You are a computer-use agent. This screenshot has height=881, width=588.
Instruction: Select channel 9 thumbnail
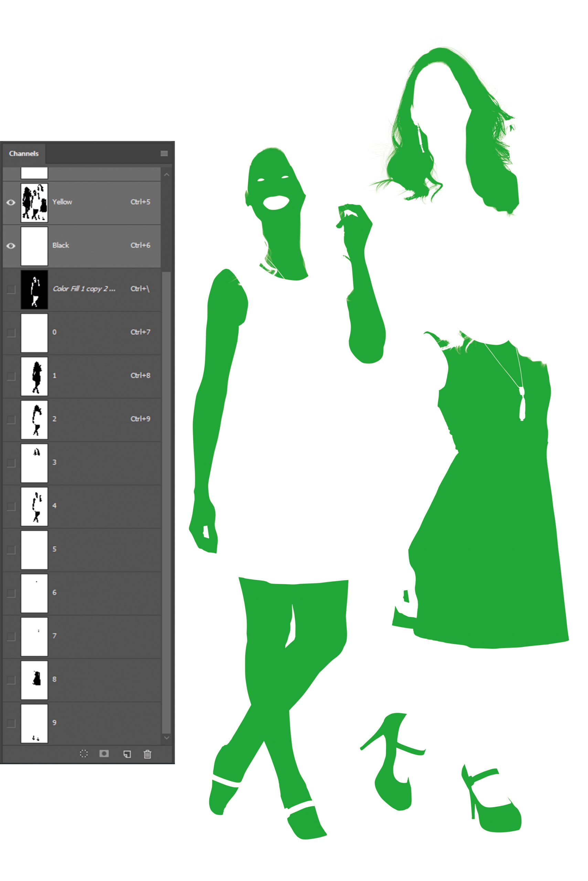click(34, 723)
